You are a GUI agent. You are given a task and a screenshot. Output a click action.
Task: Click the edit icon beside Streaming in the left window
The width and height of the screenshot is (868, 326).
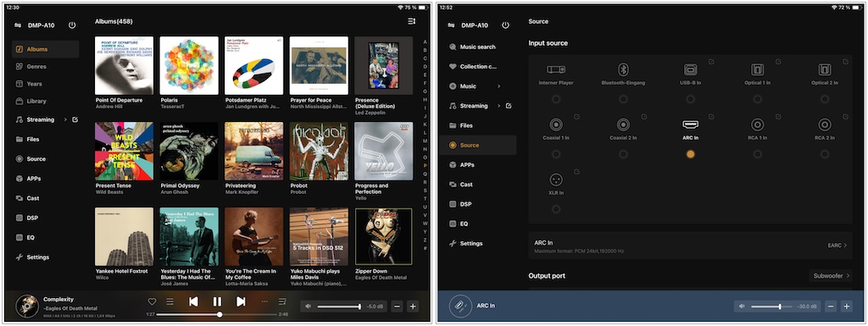tap(75, 119)
